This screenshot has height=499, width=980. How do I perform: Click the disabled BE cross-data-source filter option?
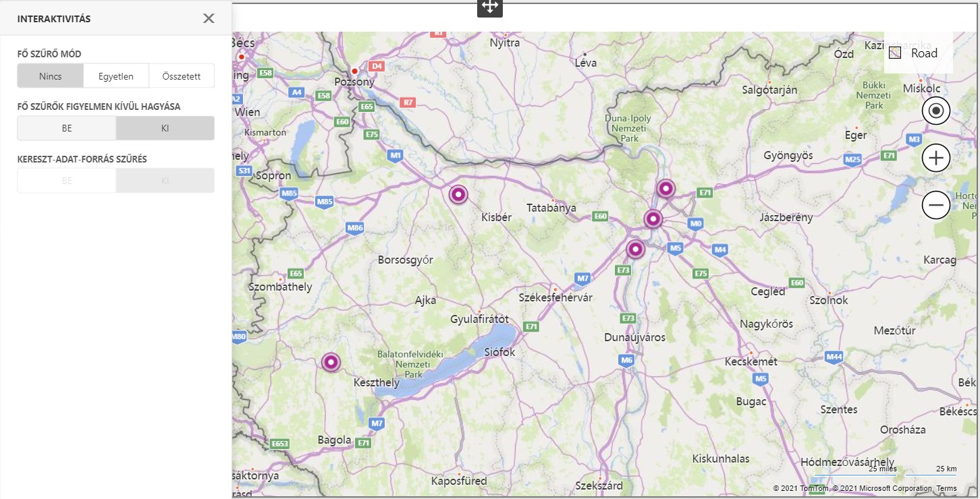click(x=67, y=181)
